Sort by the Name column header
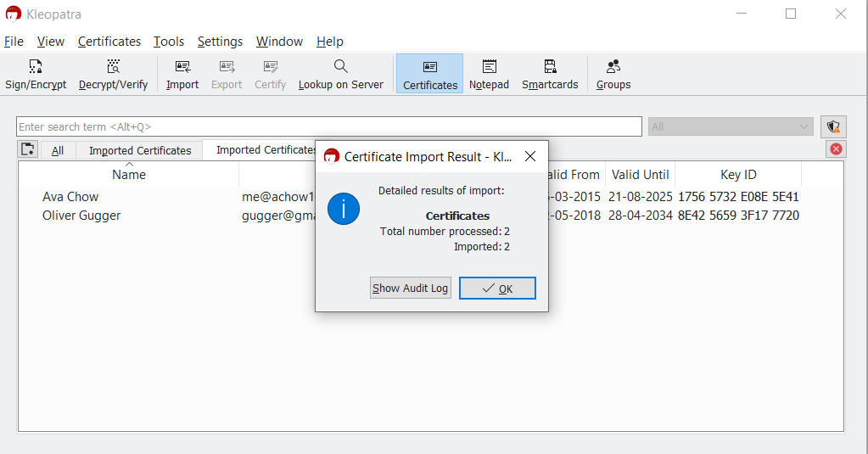The height and width of the screenshot is (454, 868). click(x=129, y=175)
